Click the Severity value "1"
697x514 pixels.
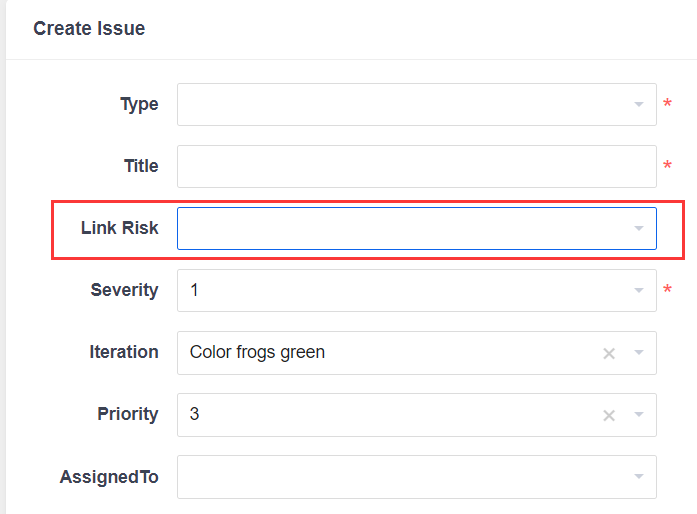195,290
